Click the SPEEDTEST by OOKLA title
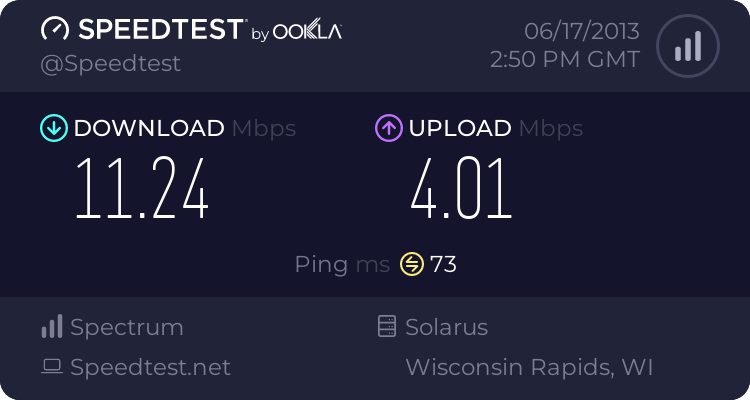 [210, 29]
